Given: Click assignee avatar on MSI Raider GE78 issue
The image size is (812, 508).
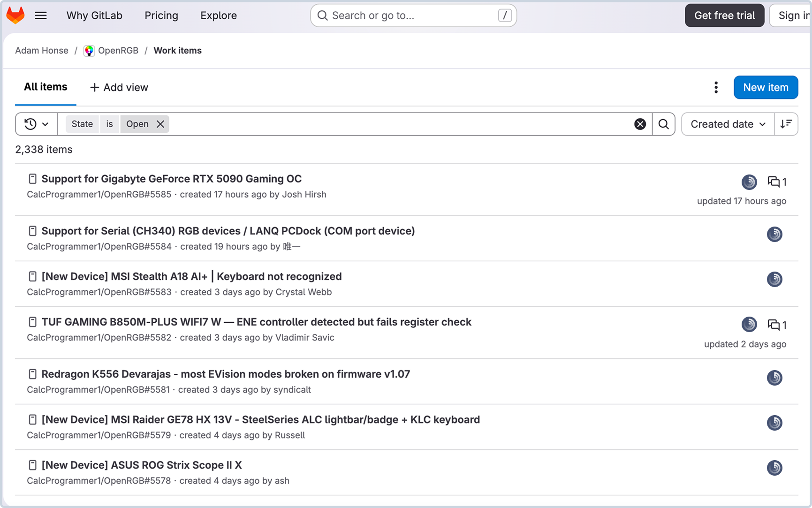Looking at the screenshot, I should pyautogui.click(x=774, y=423).
